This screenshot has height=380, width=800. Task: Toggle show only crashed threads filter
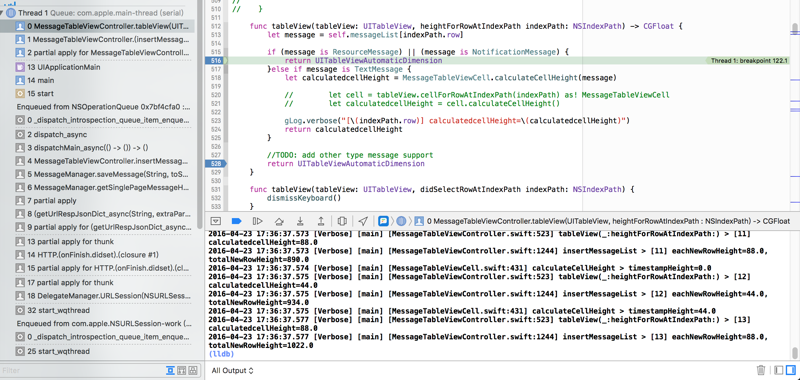click(170, 371)
